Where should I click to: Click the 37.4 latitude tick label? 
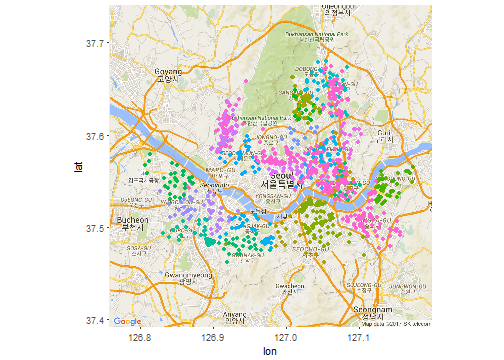pos(95,321)
